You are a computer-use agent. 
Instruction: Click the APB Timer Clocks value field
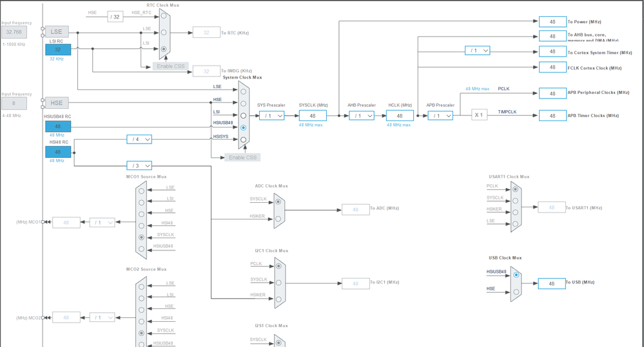553,116
